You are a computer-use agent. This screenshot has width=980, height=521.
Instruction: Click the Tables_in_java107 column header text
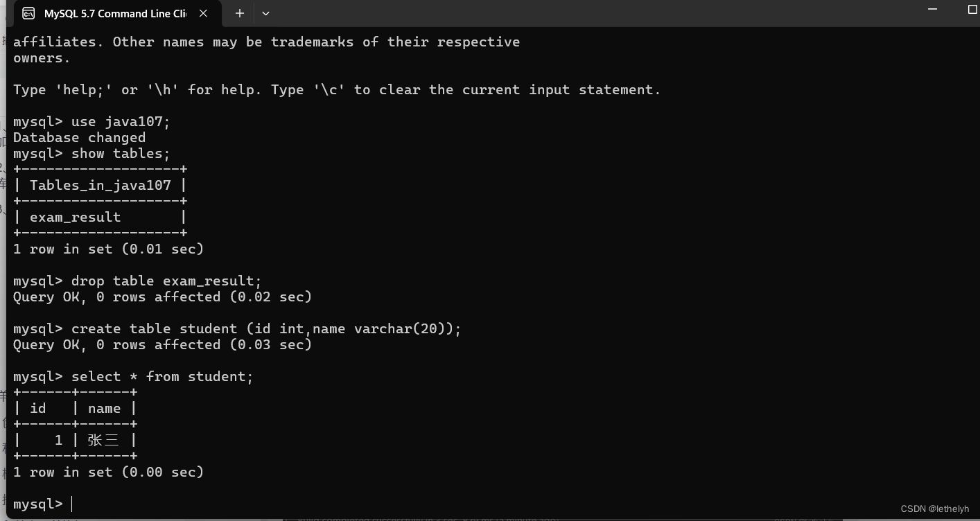[x=101, y=184]
